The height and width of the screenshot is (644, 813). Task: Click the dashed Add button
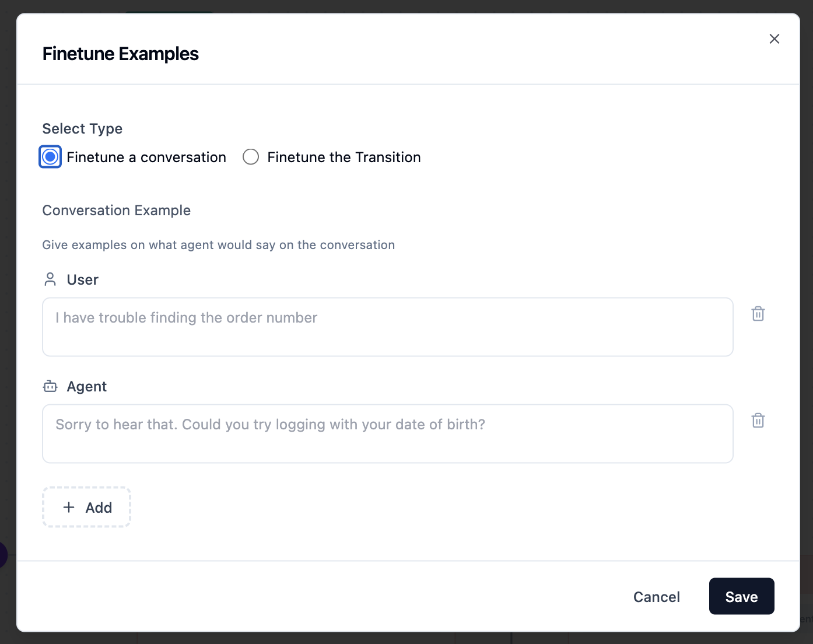tap(86, 507)
